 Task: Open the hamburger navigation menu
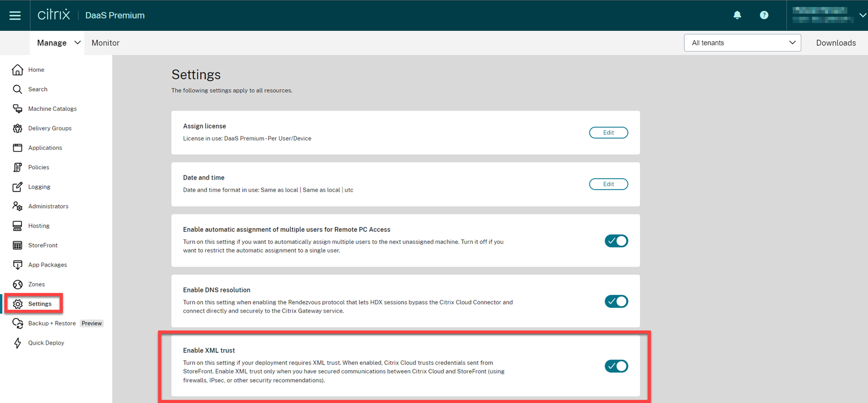point(15,16)
